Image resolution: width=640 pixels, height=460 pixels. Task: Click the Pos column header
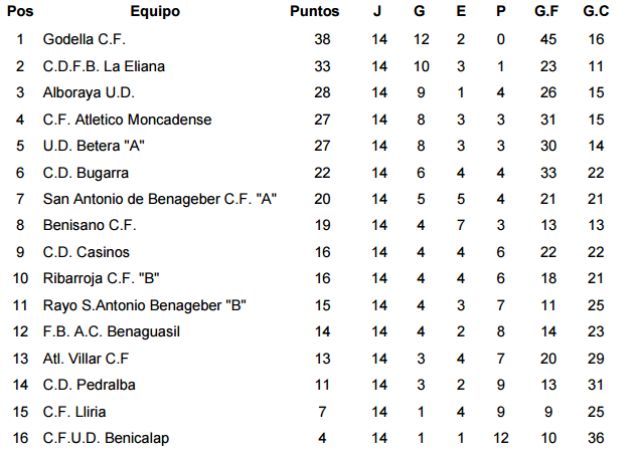click(20, 12)
